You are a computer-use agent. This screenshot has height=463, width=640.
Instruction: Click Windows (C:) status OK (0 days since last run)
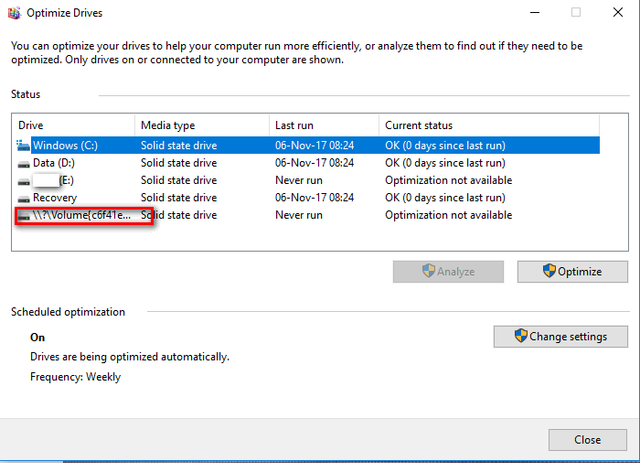[445, 145]
